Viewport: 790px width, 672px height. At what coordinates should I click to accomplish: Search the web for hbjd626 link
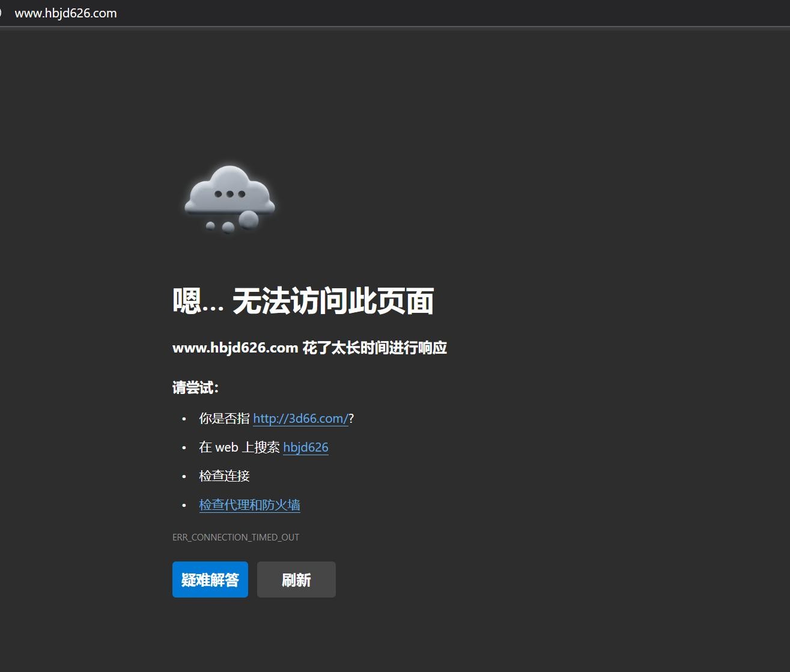305,447
